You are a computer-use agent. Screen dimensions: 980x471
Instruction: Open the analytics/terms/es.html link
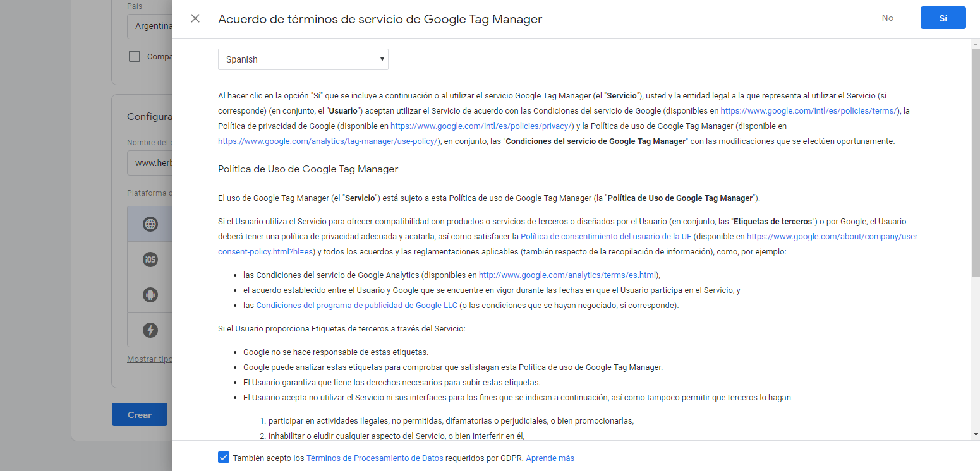tap(569, 275)
